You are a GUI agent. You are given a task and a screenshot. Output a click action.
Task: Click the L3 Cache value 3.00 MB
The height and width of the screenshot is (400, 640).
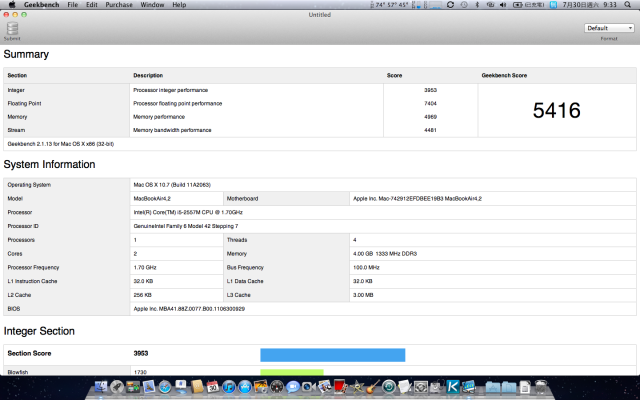(363, 295)
